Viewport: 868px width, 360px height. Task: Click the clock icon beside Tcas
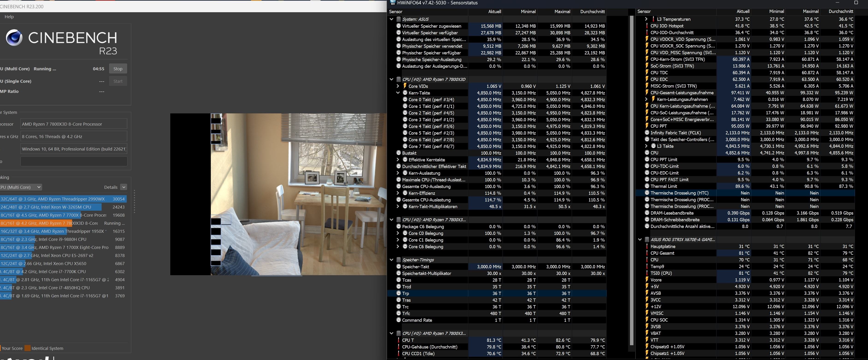tap(399, 280)
